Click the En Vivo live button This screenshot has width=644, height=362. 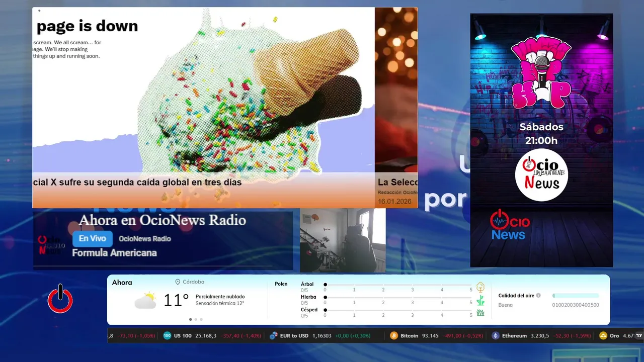coord(93,239)
